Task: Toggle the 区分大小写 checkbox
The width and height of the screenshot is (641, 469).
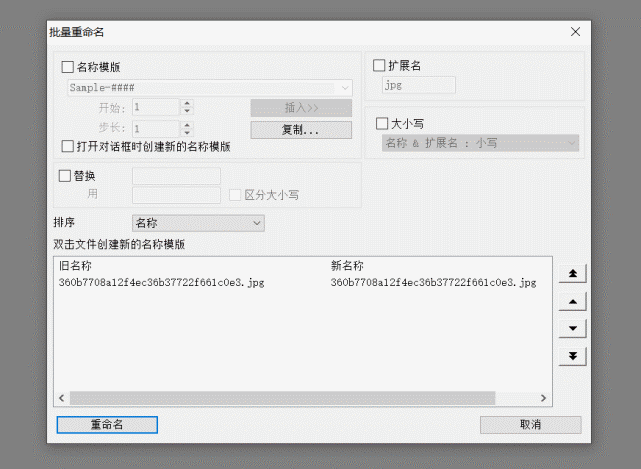Action: pos(235,195)
